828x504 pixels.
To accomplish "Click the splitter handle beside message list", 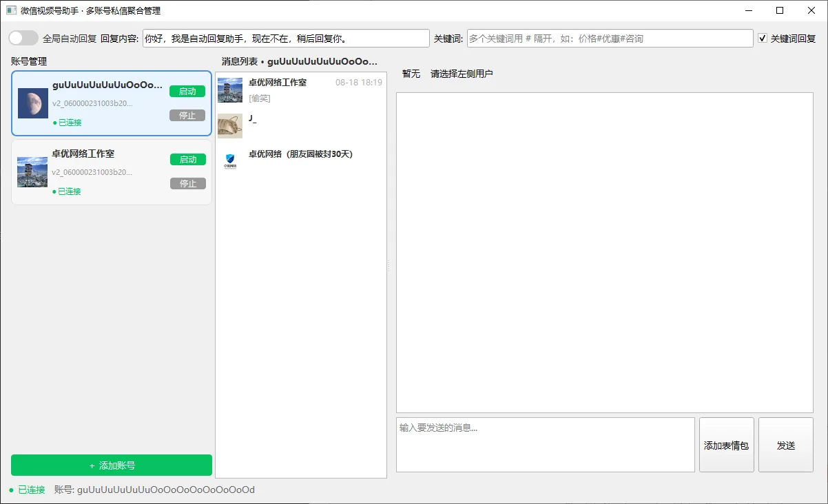I will 389,266.
